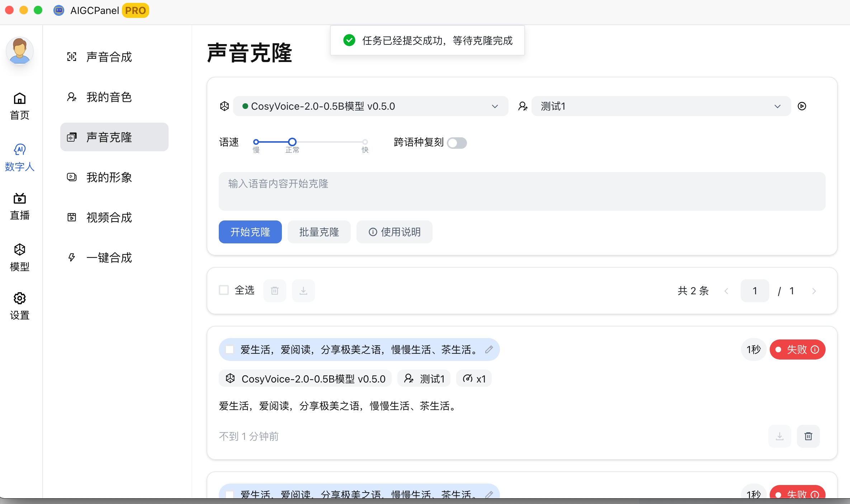This screenshot has height=504, width=850.
Task: Click the voice content input field
Action: point(522,191)
